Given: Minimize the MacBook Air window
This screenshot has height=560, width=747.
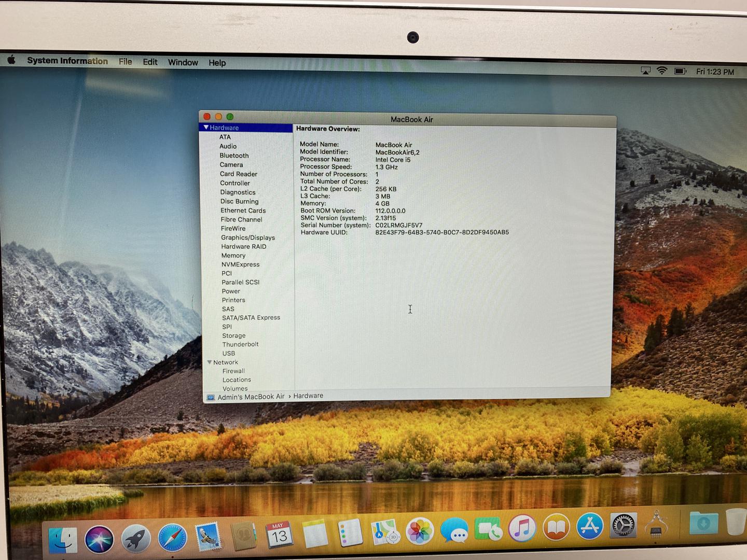Looking at the screenshot, I should pyautogui.click(x=218, y=117).
